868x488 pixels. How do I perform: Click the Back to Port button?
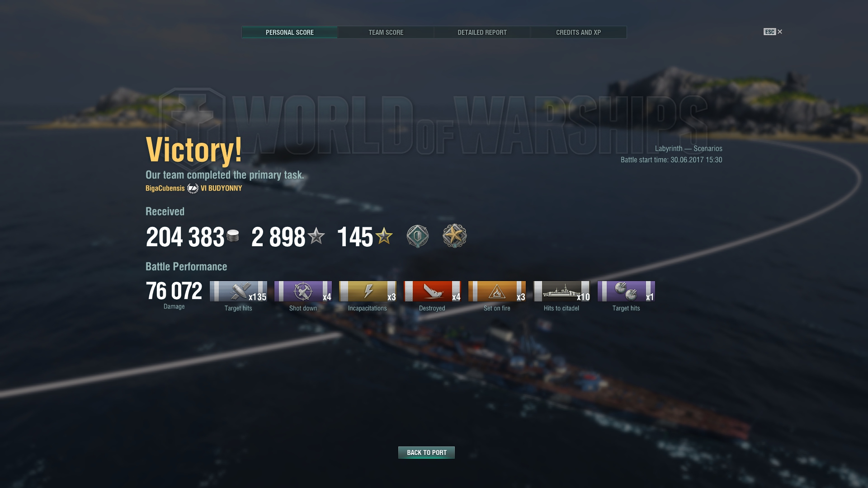pos(426,452)
